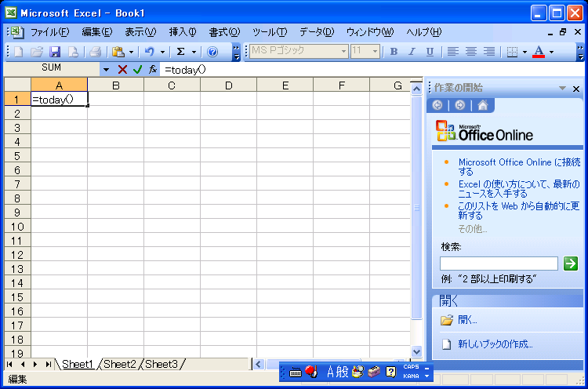Toggle Underline formatting
588x389 pixels.
(430, 52)
